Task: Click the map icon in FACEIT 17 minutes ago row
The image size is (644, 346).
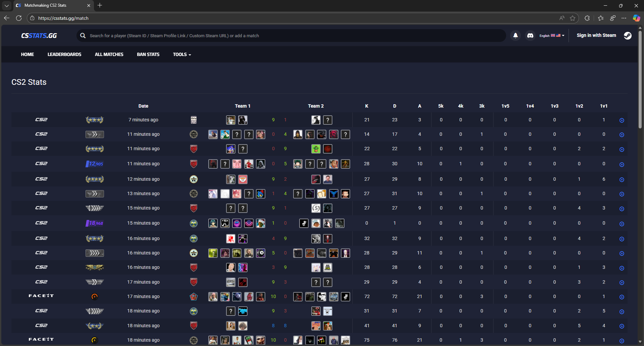Action: click(194, 296)
